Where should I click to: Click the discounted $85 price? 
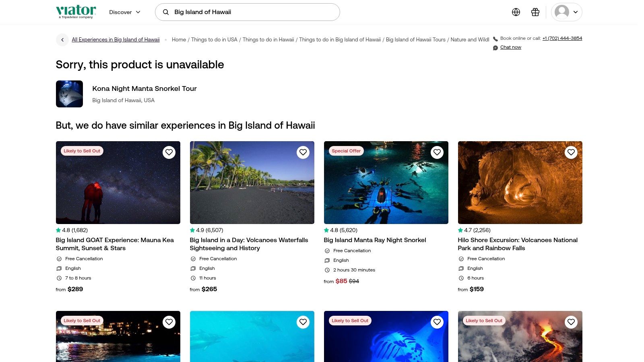point(341,281)
